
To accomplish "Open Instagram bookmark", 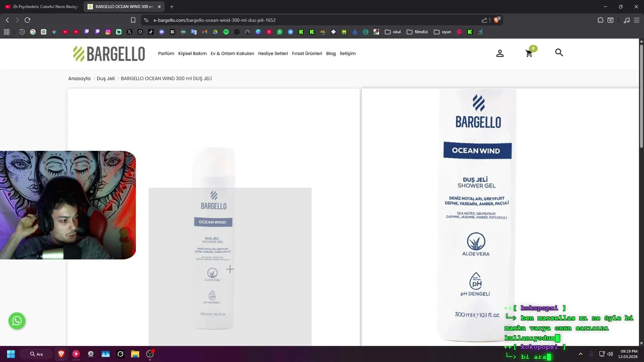I will pyautogui.click(x=108, y=32).
